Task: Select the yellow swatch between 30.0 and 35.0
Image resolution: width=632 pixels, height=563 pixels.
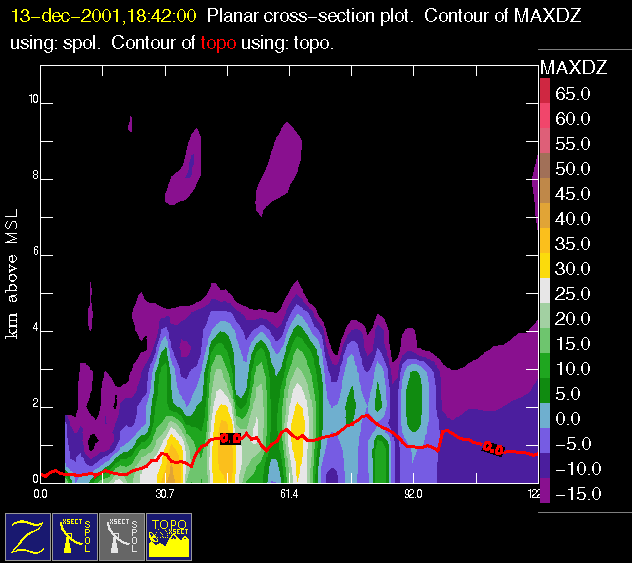Action: [544, 256]
